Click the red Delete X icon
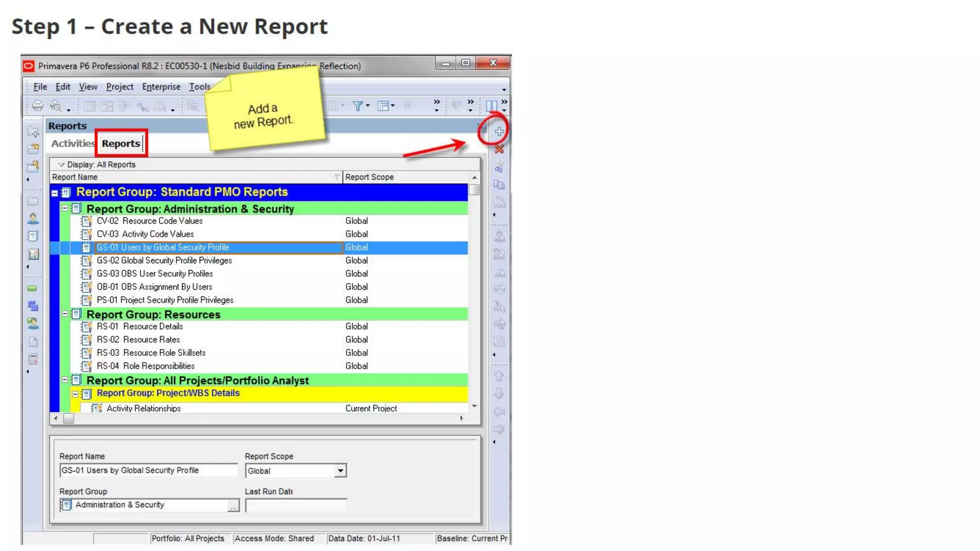The width and height of the screenshot is (980, 551). 499,149
